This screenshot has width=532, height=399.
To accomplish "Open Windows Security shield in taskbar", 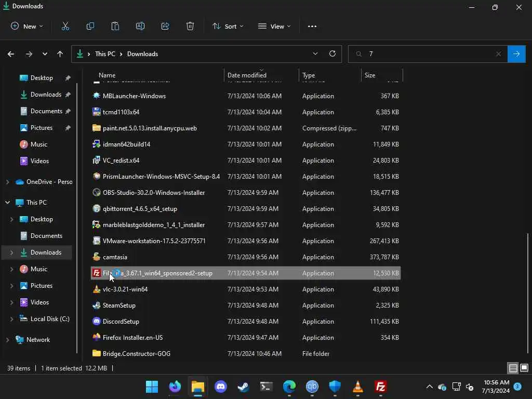I will point(335,387).
